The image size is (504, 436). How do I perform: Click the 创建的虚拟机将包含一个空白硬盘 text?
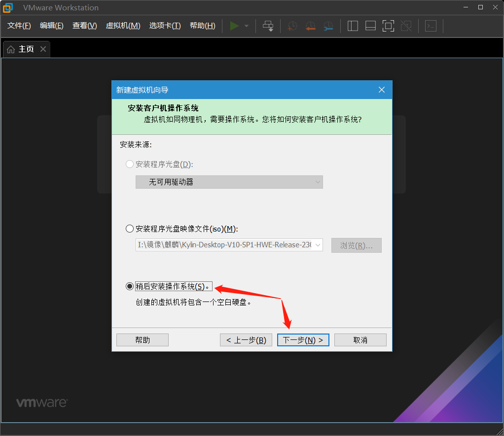193,302
